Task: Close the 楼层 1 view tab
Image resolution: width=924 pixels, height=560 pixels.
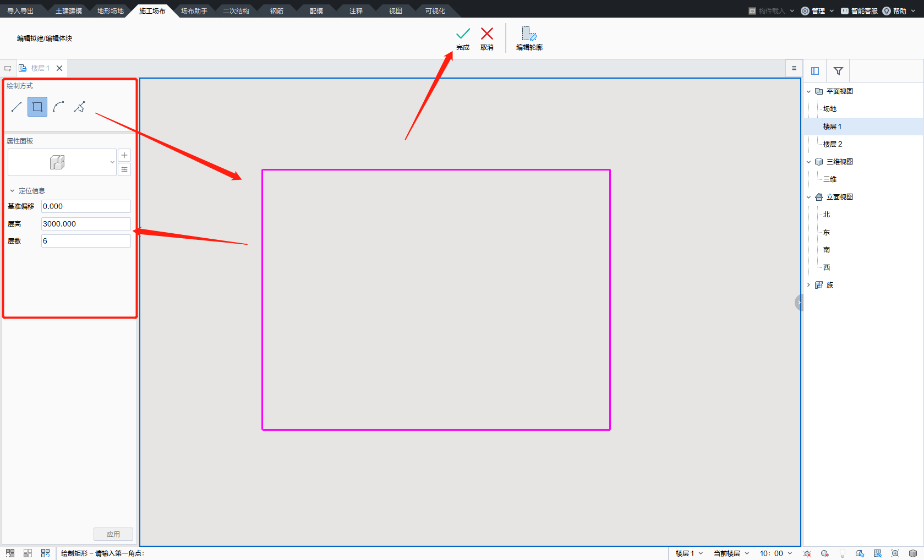Action: (x=59, y=68)
